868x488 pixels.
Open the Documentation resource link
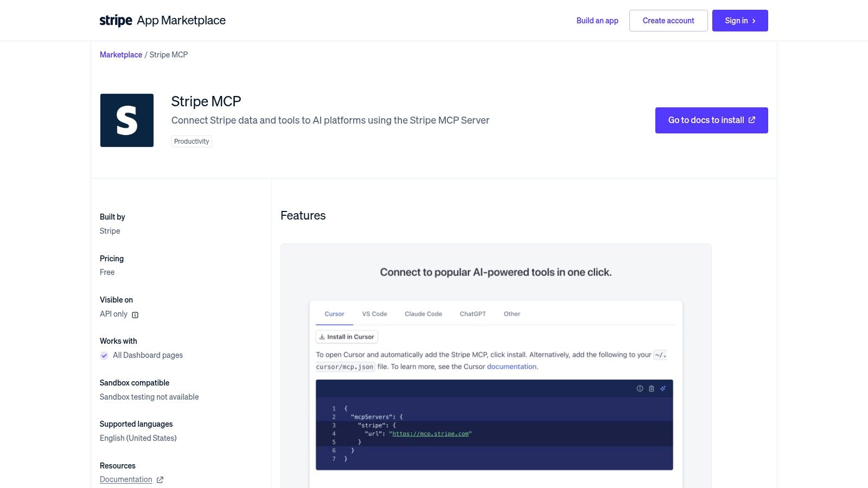coord(126,479)
